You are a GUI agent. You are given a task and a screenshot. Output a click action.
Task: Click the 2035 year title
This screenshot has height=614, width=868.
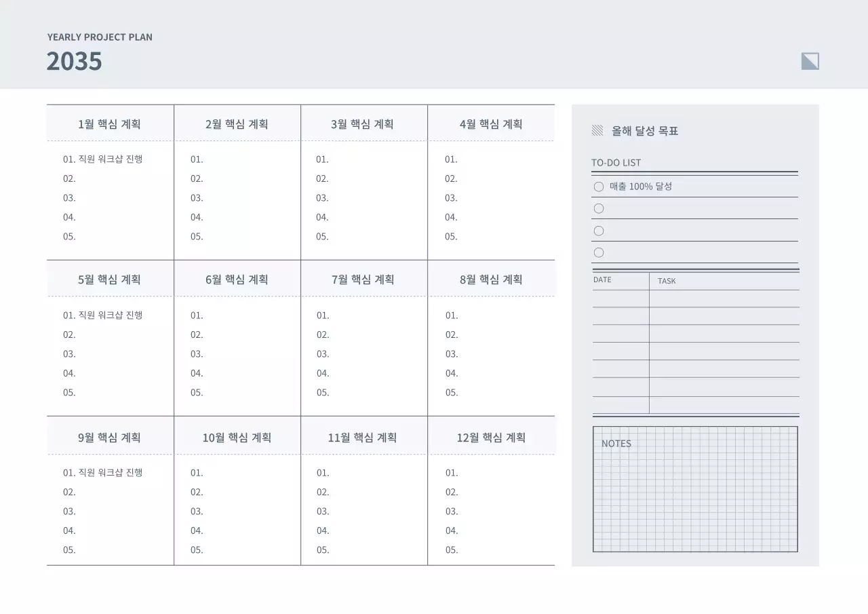coord(74,61)
